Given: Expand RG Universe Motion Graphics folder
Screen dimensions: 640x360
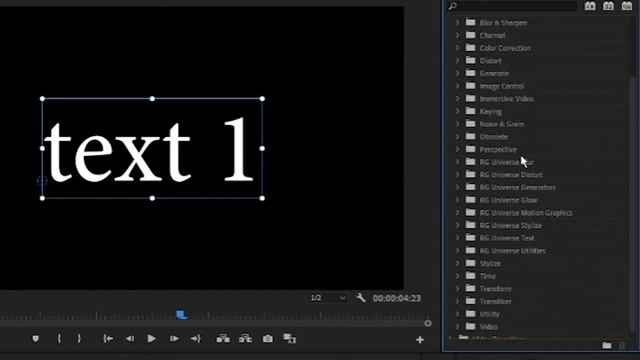Looking at the screenshot, I should click(x=458, y=212).
